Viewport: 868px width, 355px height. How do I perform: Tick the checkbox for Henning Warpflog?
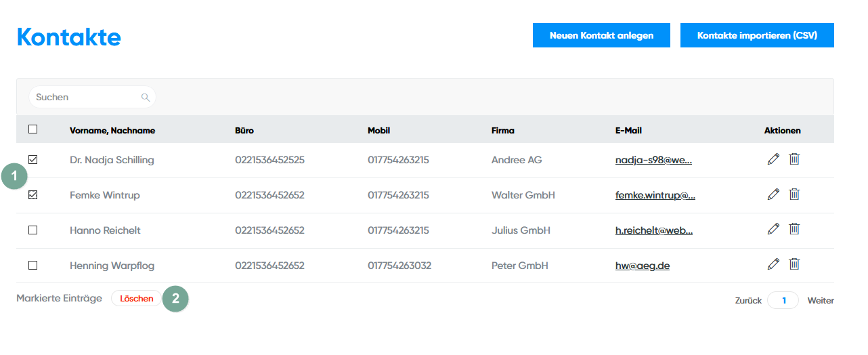click(x=33, y=266)
